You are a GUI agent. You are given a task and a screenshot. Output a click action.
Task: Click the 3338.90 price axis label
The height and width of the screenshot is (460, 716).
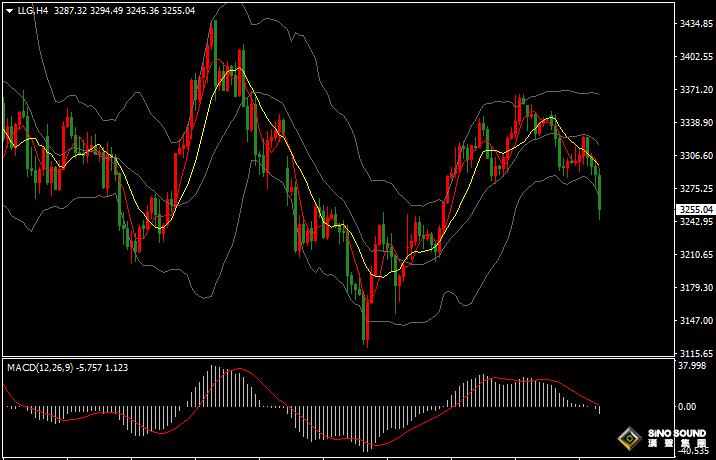click(695, 123)
